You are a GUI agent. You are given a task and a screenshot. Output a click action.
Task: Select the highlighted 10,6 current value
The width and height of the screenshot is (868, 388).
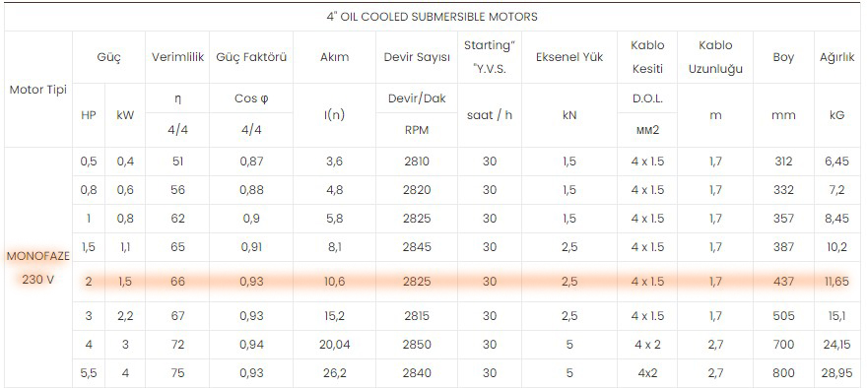(x=334, y=282)
